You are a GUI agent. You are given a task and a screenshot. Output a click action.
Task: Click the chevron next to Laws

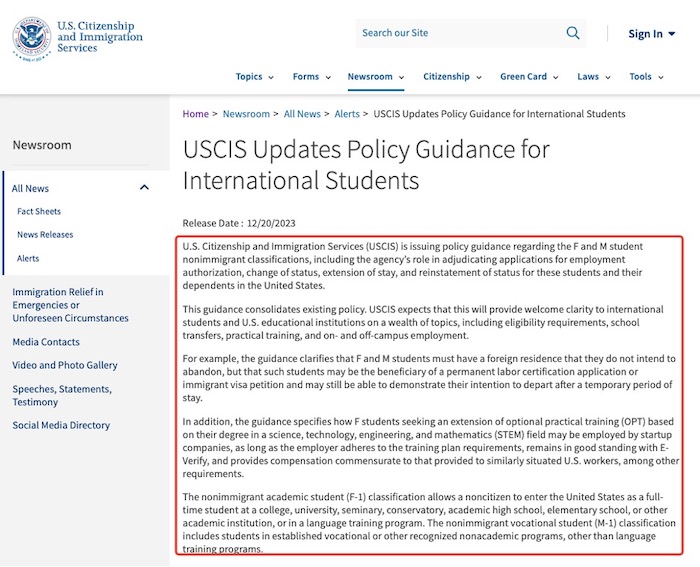pyautogui.click(x=608, y=77)
